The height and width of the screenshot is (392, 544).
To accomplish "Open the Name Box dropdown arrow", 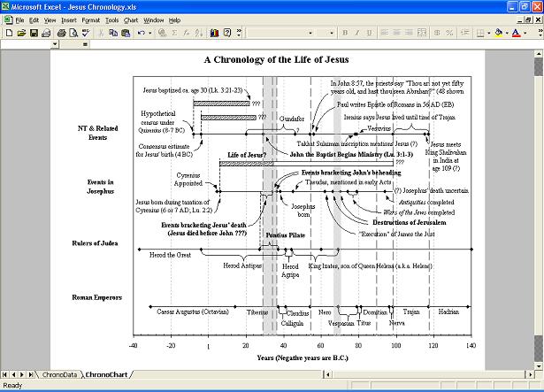I will (x=55, y=44).
